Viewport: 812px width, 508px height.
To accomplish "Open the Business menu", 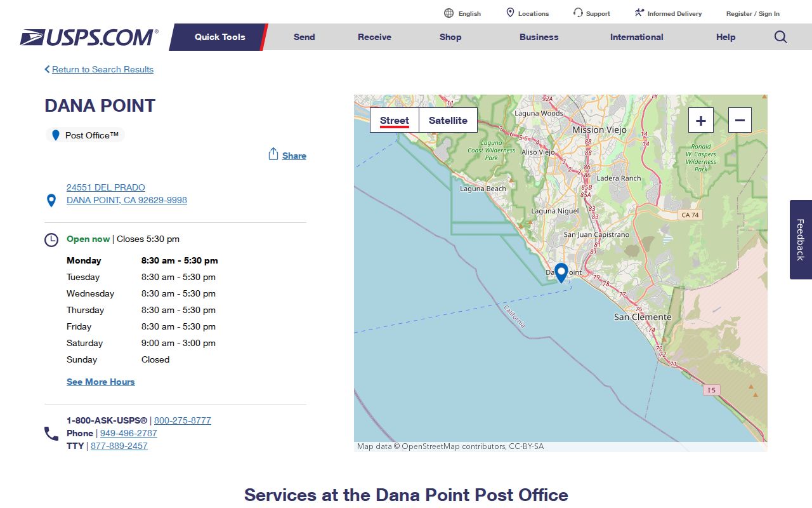I will 539,37.
